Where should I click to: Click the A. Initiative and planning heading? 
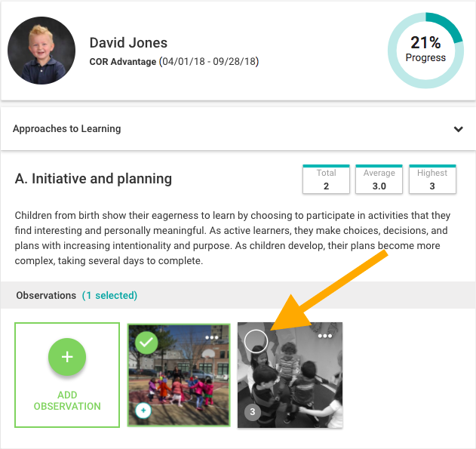[94, 179]
